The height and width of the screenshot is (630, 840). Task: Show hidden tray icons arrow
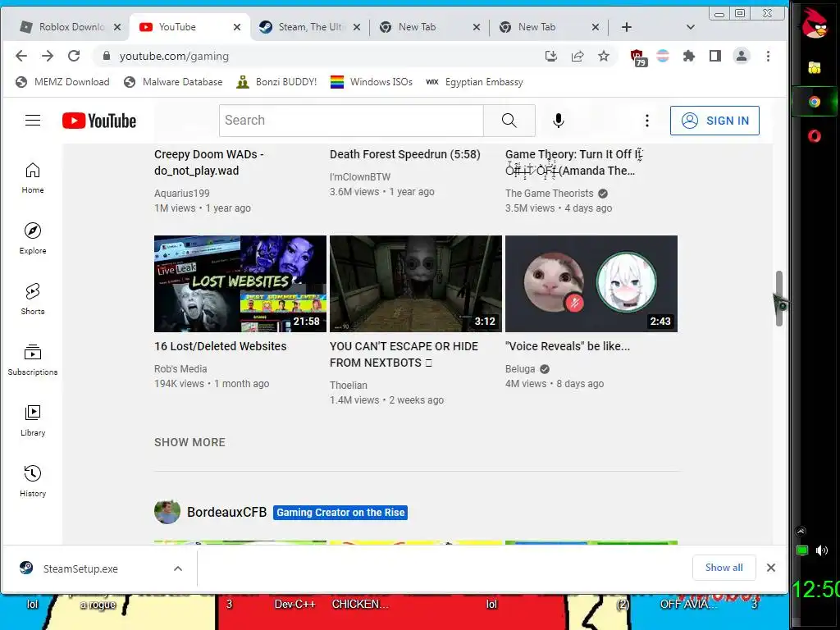coord(801,532)
